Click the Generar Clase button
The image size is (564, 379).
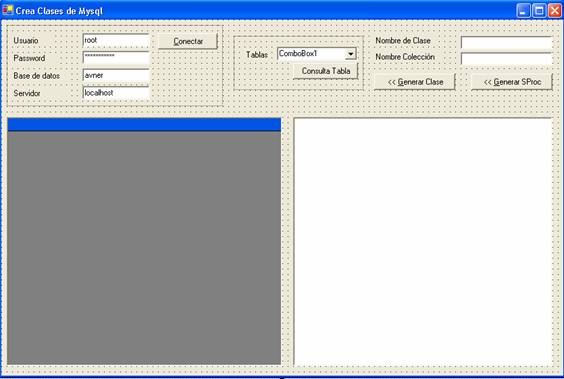[415, 82]
